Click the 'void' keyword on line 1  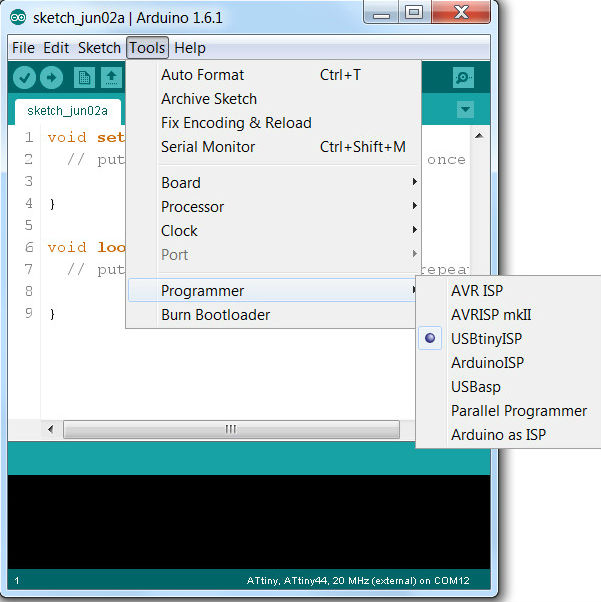coord(67,137)
